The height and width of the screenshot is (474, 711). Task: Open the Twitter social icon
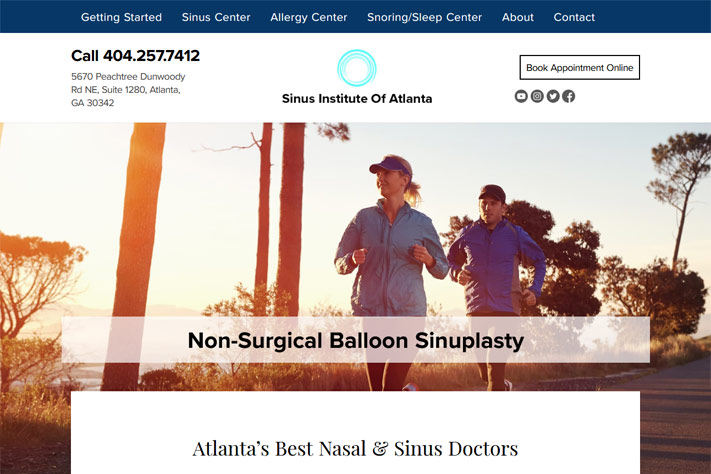click(553, 96)
